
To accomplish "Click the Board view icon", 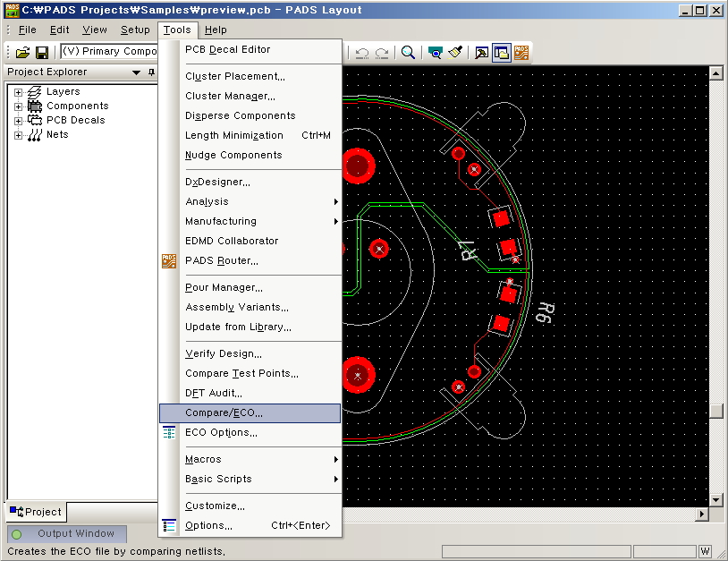I will (435, 53).
